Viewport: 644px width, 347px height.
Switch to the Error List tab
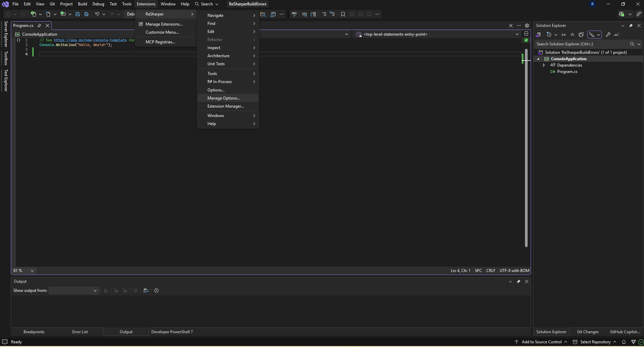(x=80, y=332)
